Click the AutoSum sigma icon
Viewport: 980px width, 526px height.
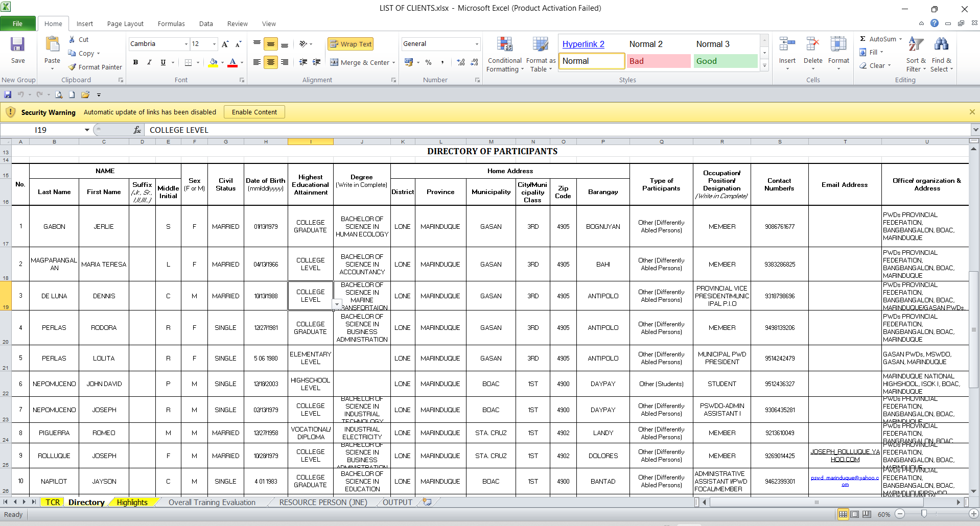(x=863, y=39)
